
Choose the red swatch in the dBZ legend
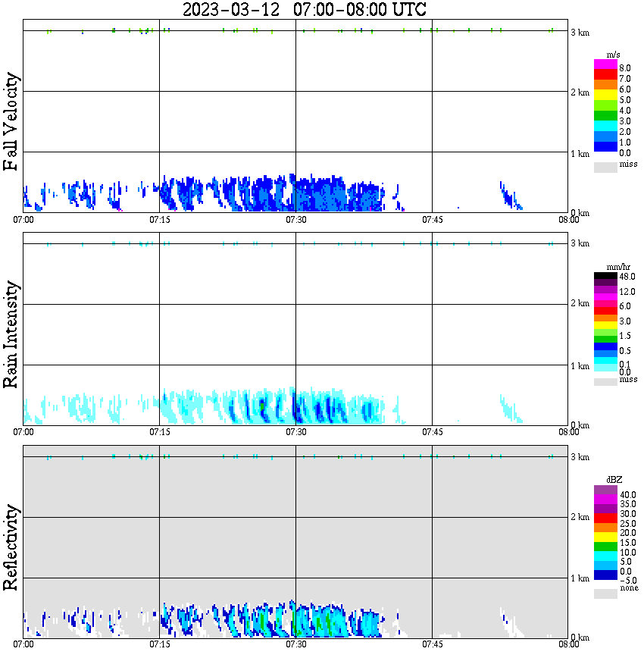pyautogui.click(x=605, y=519)
